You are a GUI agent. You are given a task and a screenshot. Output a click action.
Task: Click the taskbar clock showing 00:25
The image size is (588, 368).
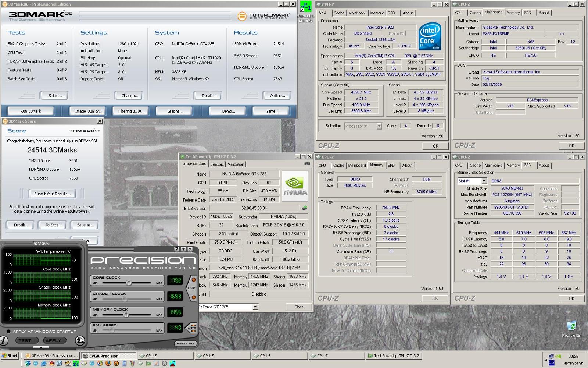pos(573,356)
